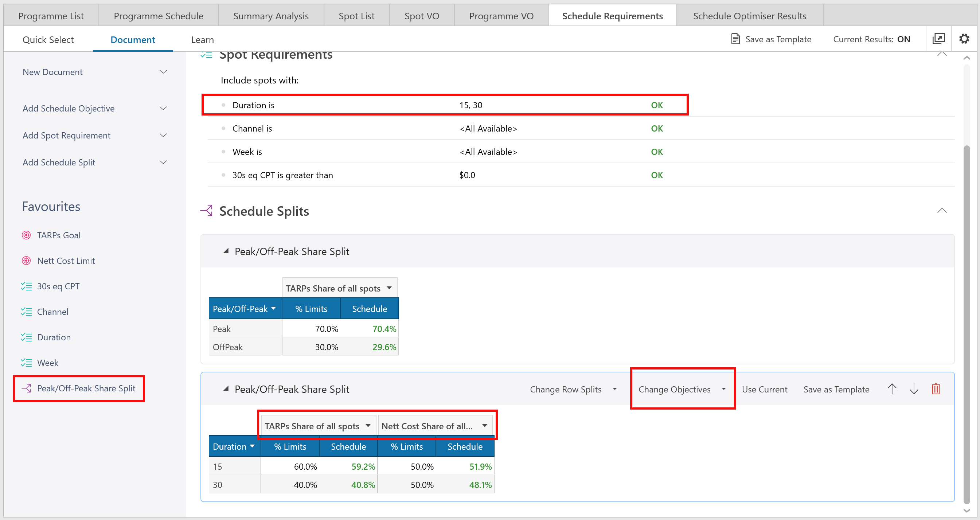The image size is (980, 520).
Task: Click Peak/Off-Peak Share Split favourite icon
Action: (26, 388)
